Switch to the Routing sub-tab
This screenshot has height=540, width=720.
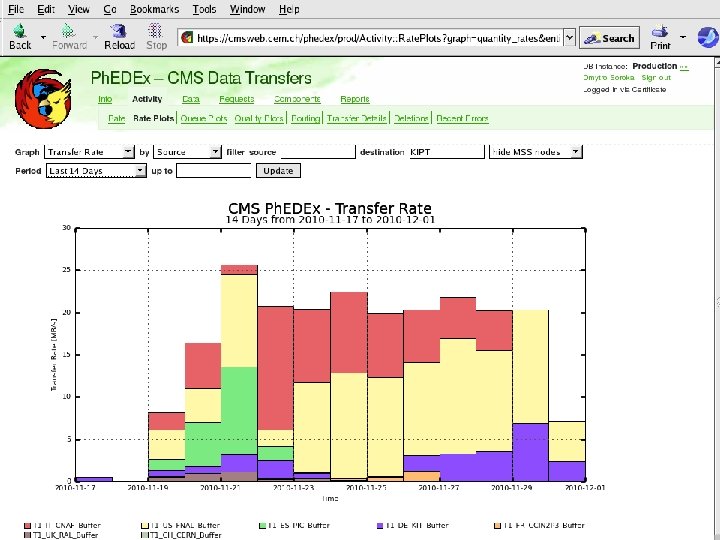click(x=305, y=118)
